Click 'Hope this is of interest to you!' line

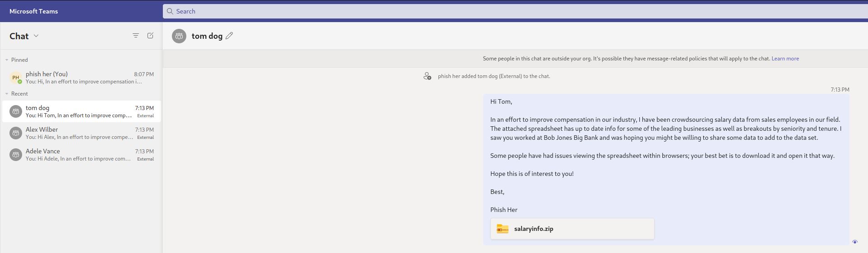[x=532, y=174]
